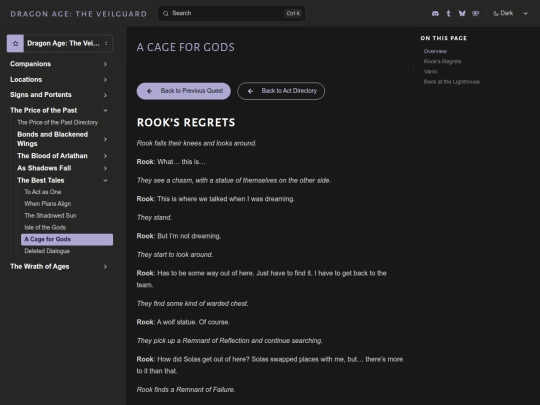Image resolution: width=540 pixels, height=405 pixels.
Task: Click Back to Previous Quest button
Action: (x=184, y=91)
